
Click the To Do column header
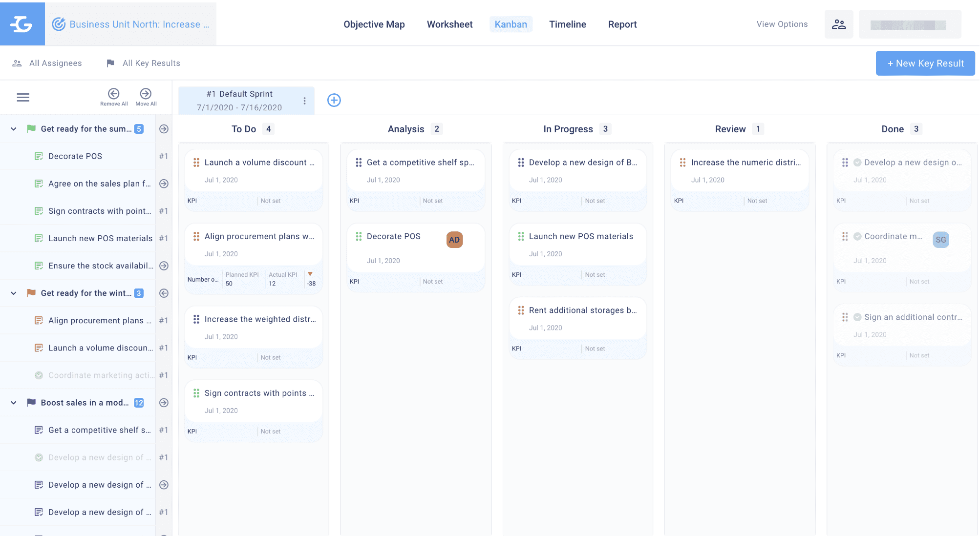click(244, 129)
